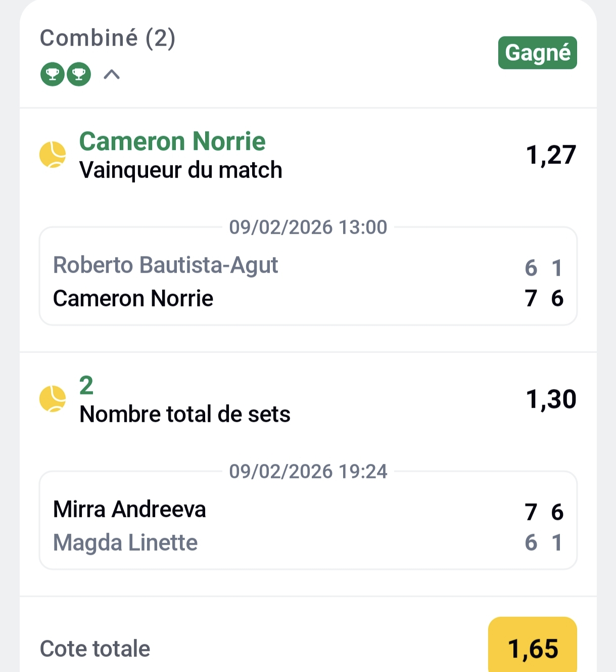This screenshot has height=672, width=616.
Task: Click the 09/02/2026 13:00 match date
Action: [x=308, y=228]
